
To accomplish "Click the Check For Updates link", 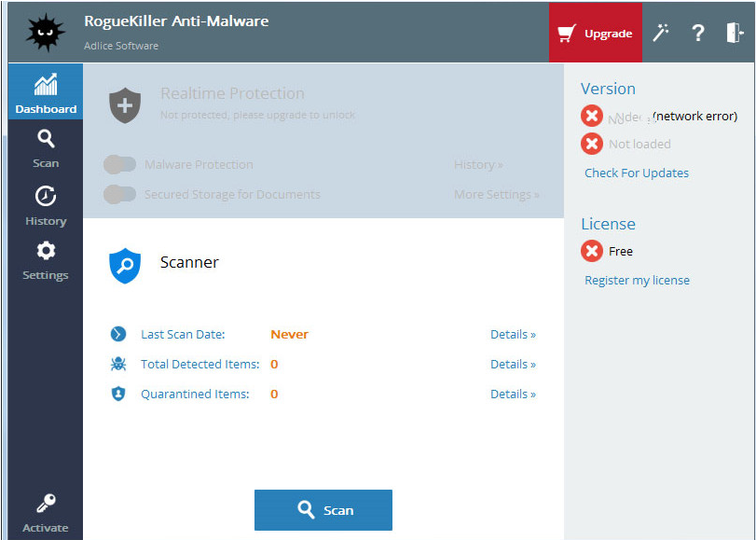I will (x=637, y=173).
